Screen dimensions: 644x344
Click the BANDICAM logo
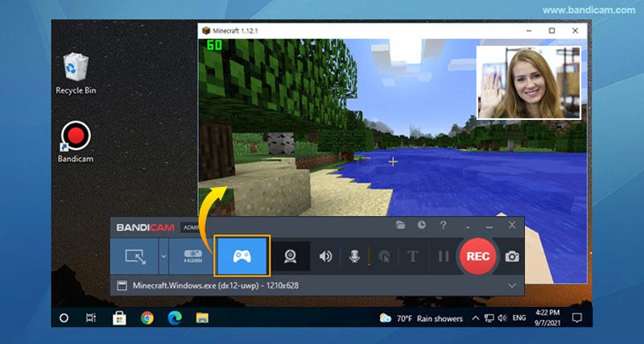point(146,227)
